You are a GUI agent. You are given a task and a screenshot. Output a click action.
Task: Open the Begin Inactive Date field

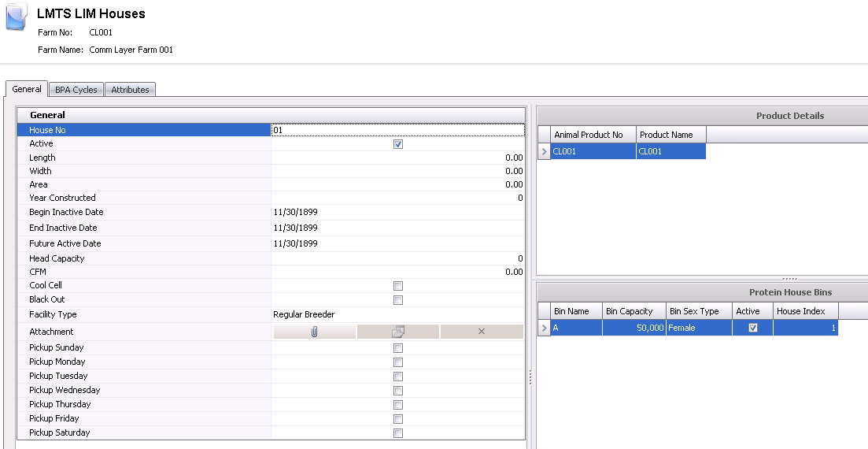point(397,212)
